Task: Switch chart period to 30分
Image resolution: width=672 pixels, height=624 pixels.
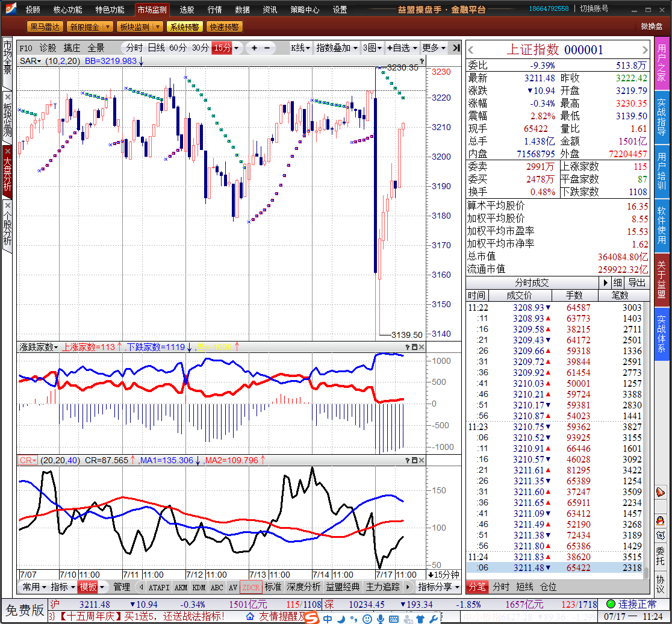Action: click(x=201, y=48)
